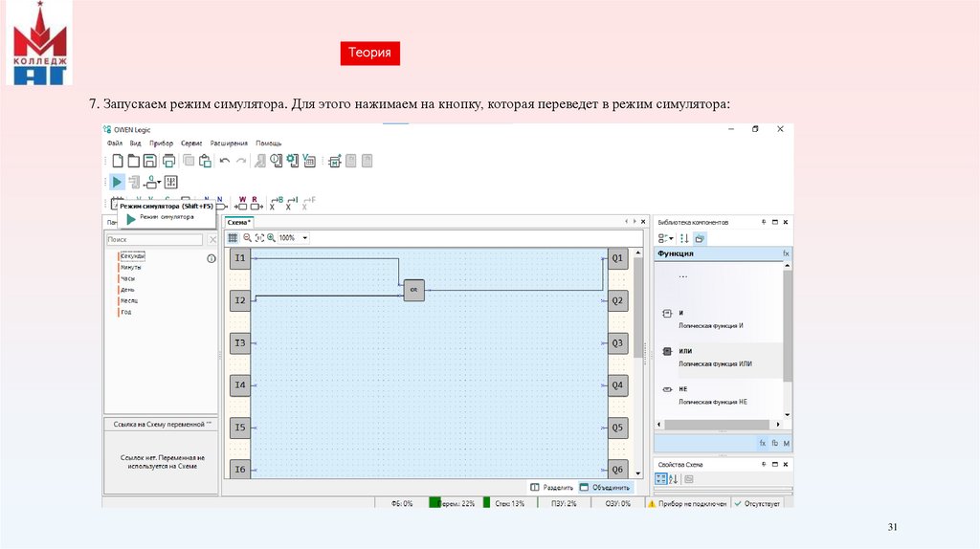This screenshot has width=980, height=549.
Task: Open an existing project folder icon
Action: (x=133, y=161)
